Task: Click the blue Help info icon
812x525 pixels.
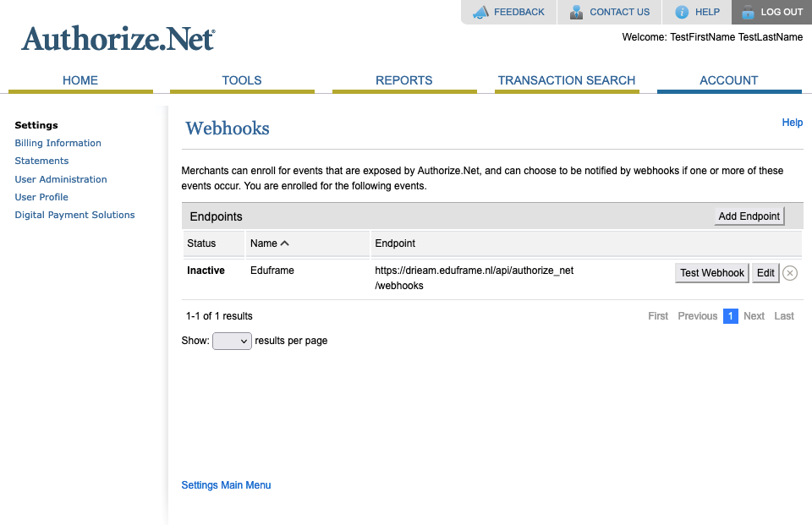Action: 682,12
